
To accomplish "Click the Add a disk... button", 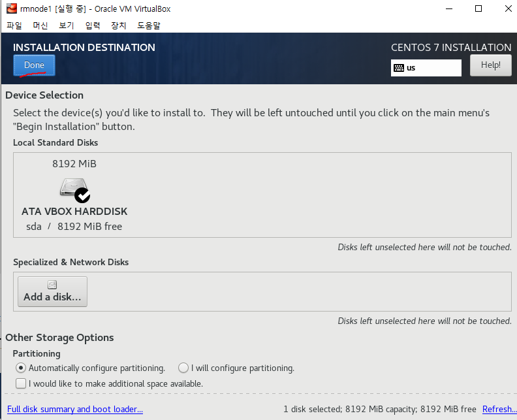I will (x=52, y=292).
